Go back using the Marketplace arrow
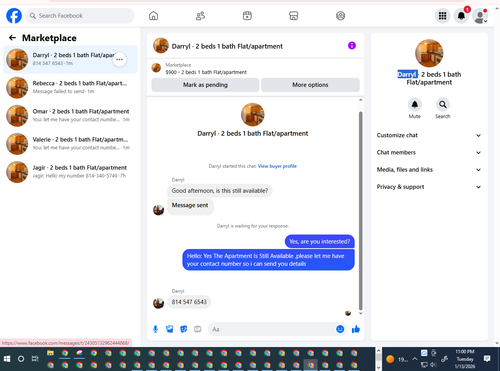 click(x=12, y=38)
